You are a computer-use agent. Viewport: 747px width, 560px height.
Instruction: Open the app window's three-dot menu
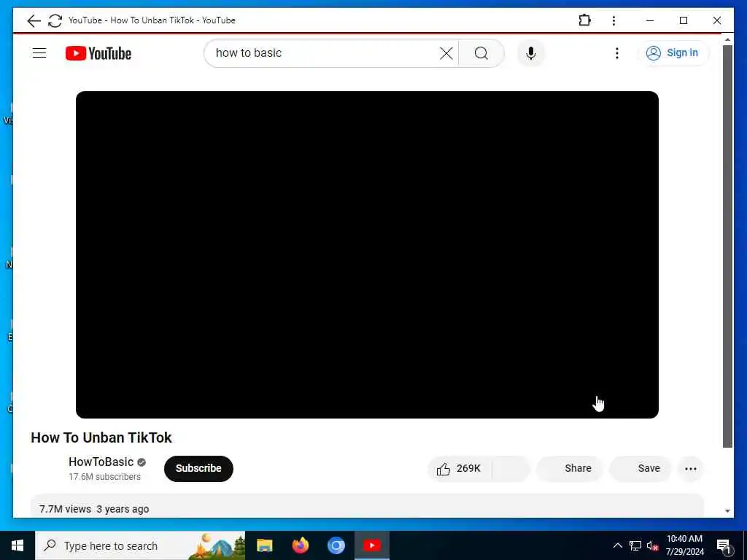tap(614, 20)
